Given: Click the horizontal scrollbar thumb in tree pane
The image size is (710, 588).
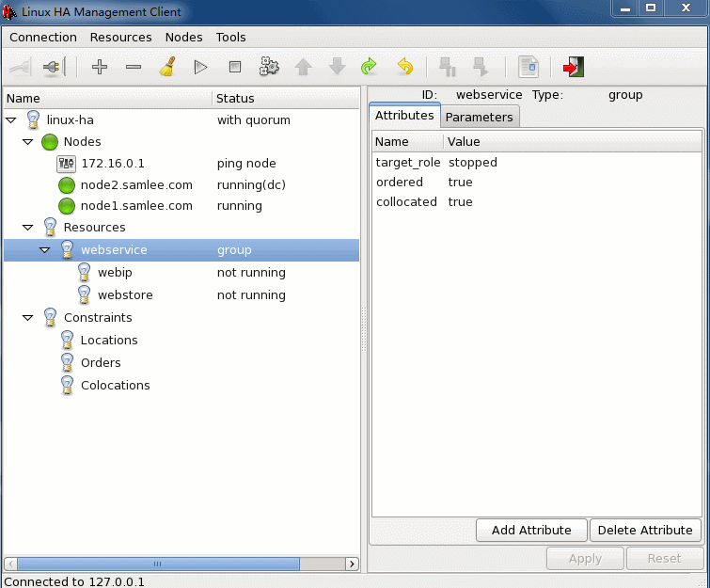Looking at the screenshot, I should click(158, 564).
